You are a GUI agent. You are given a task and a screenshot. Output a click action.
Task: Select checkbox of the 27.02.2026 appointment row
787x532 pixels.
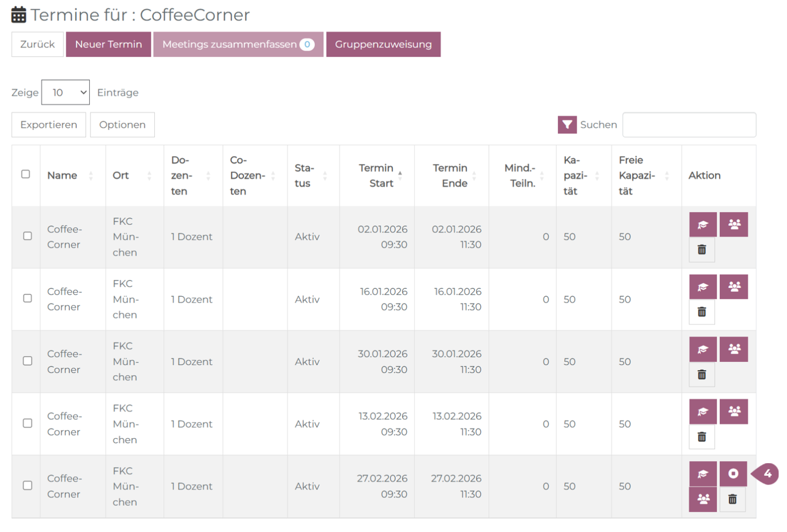pyautogui.click(x=28, y=486)
